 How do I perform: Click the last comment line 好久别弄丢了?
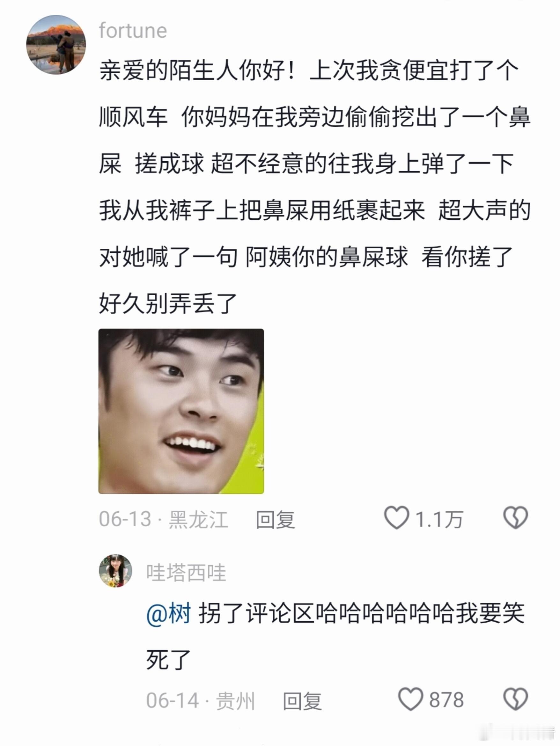(168, 304)
